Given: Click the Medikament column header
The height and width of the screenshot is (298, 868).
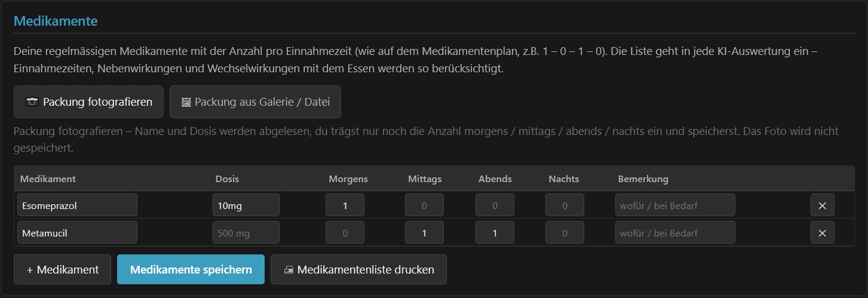Looking at the screenshot, I should point(48,179).
